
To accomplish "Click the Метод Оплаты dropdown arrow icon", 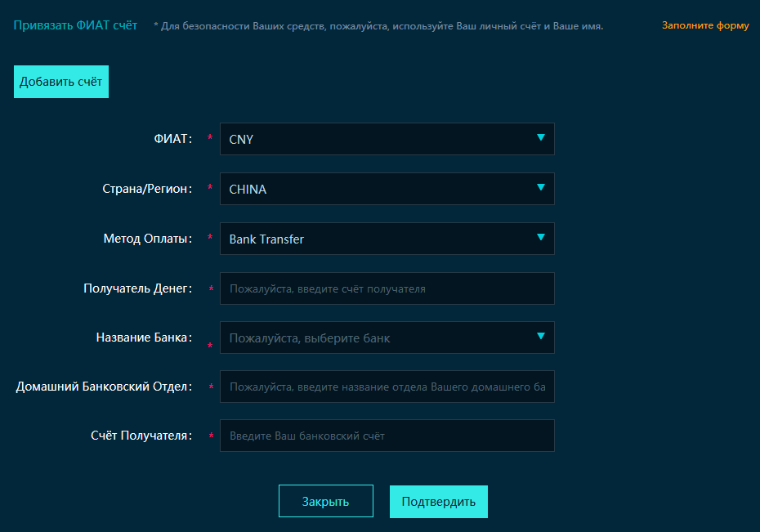I will (540, 237).
